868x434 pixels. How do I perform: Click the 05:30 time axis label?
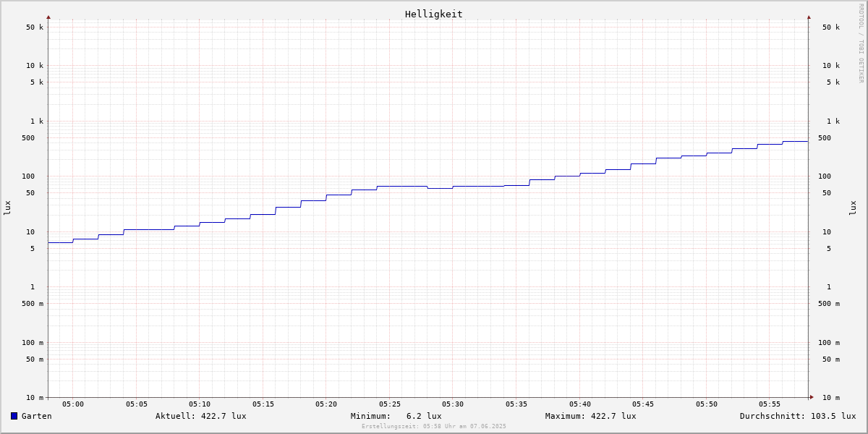tap(453, 404)
